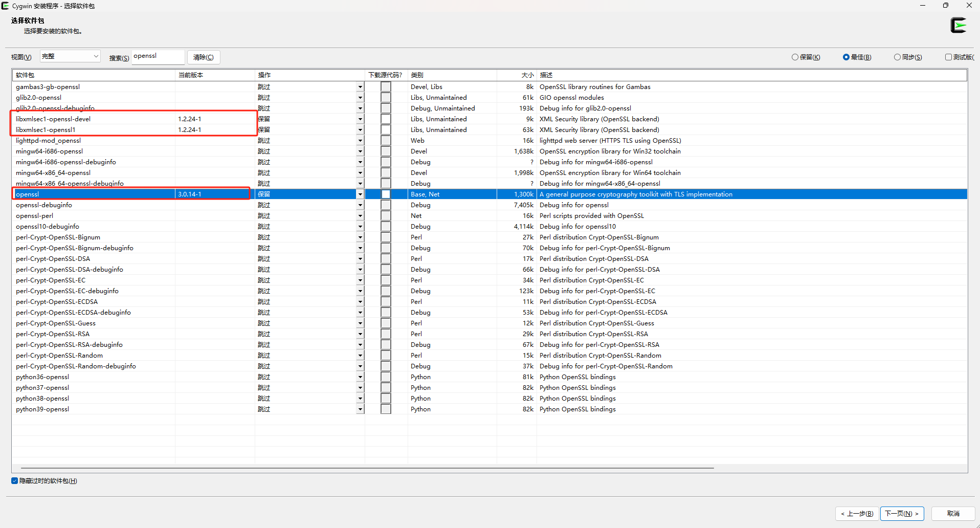Select the openssl-perl package row
The image size is (980, 528).
[x=489, y=216]
